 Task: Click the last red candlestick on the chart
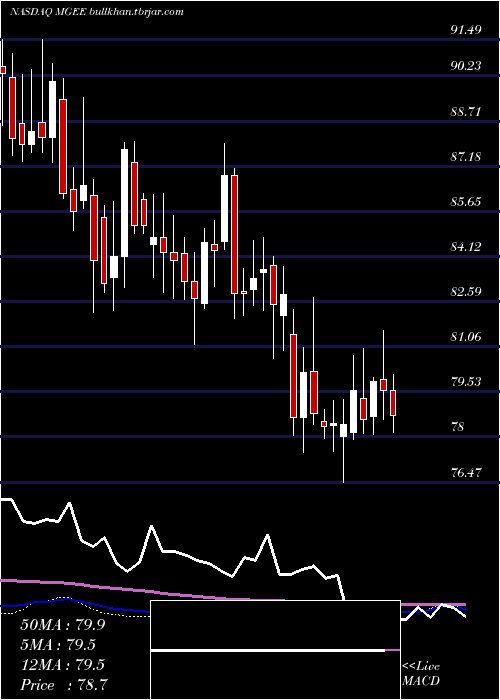[393, 403]
